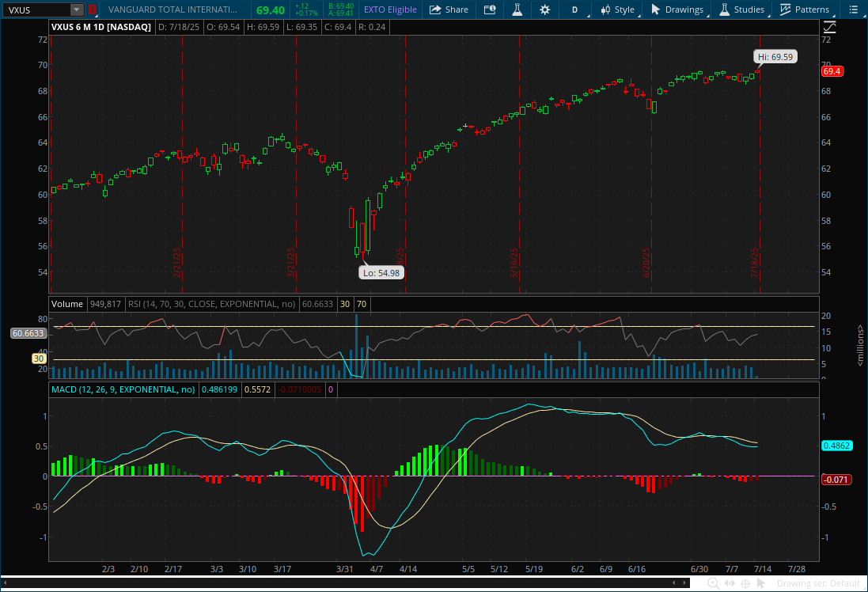Activate the pan arrows tool

tap(730, 583)
